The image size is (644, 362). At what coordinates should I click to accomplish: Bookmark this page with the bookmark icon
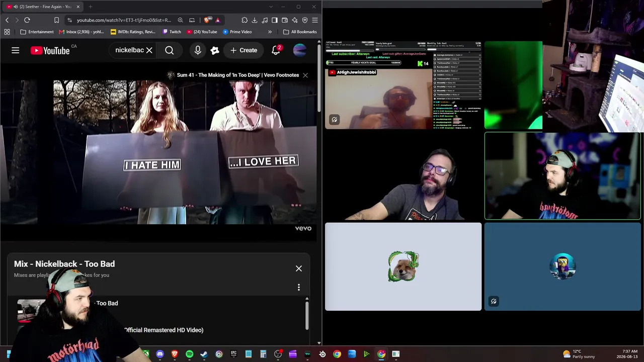[x=56, y=20]
